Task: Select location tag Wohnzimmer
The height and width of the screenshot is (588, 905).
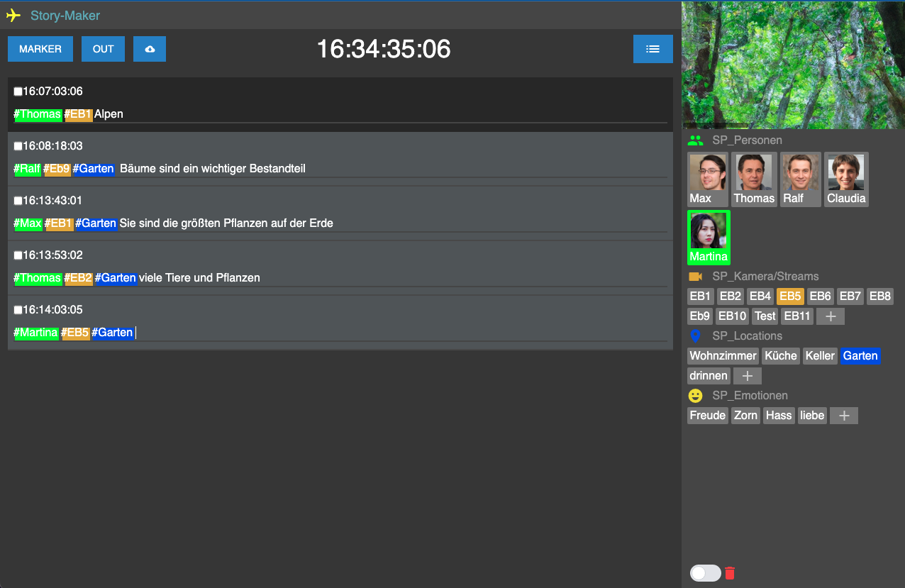Action: [x=723, y=356]
